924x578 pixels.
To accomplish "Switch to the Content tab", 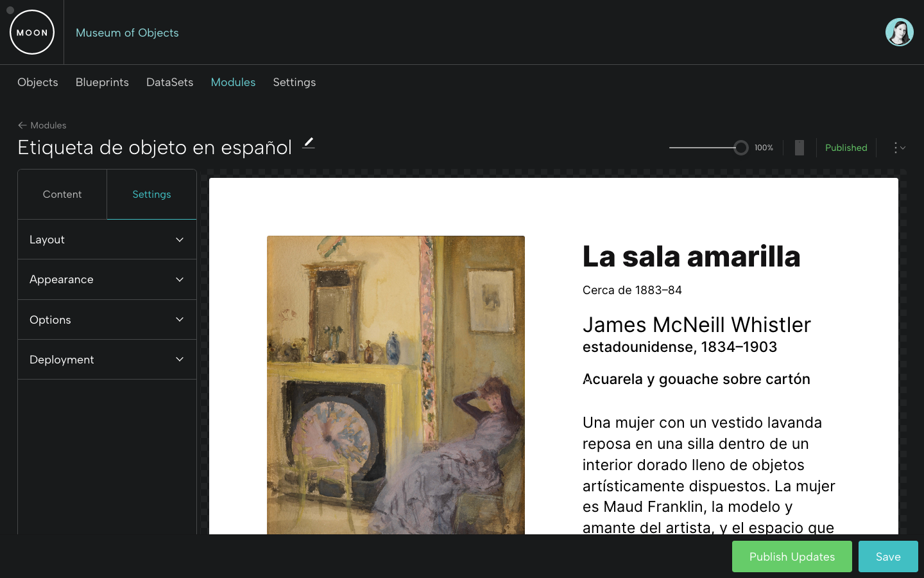I will [62, 195].
